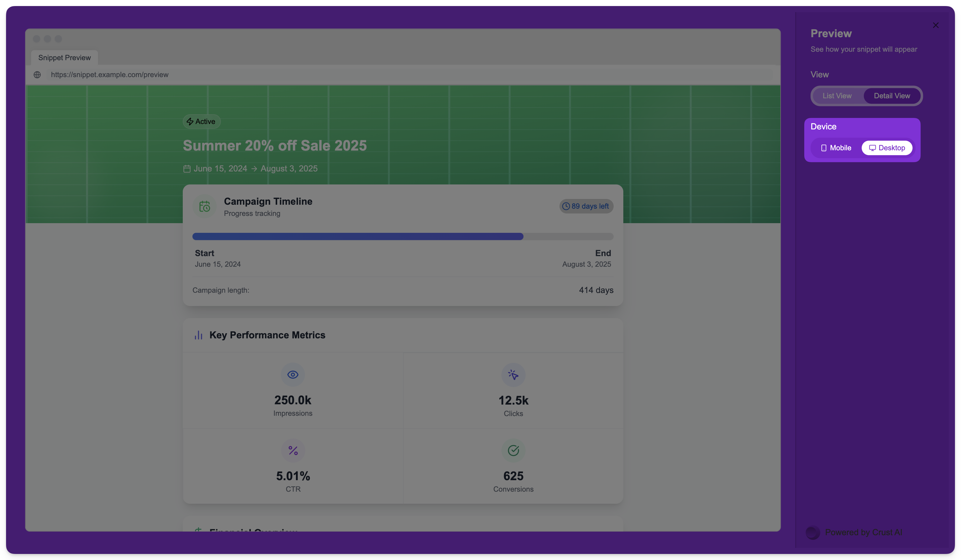Click the 89 days left badge
Screen dimensions: 961x560
tap(586, 206)
